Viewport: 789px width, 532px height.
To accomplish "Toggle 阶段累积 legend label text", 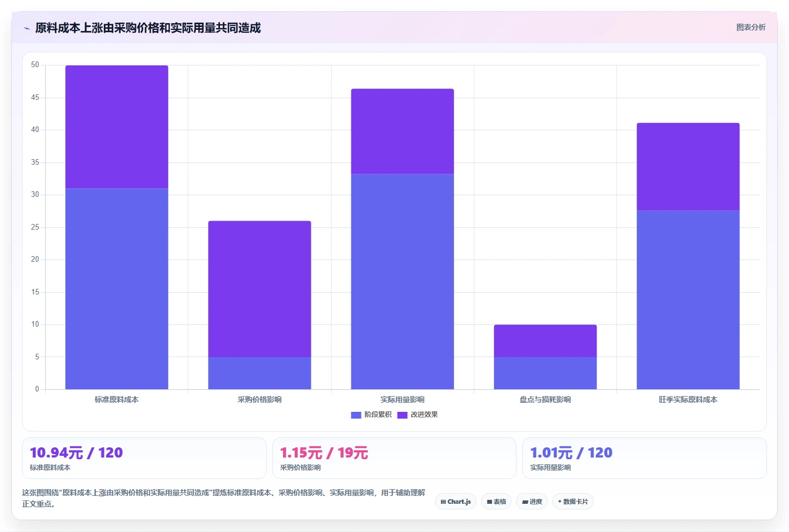I will pyautogui.click(x=378, y=415).
